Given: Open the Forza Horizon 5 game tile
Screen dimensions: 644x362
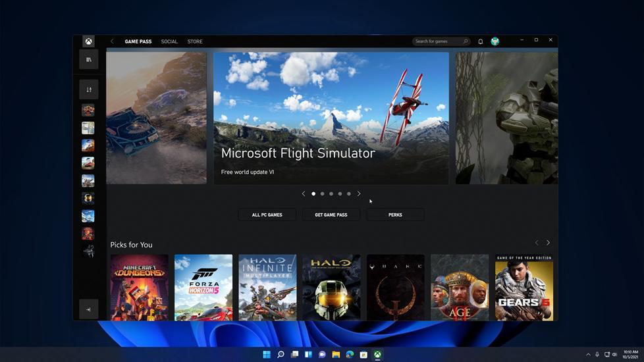Looking at the screenshot, I should click(203, 288).
